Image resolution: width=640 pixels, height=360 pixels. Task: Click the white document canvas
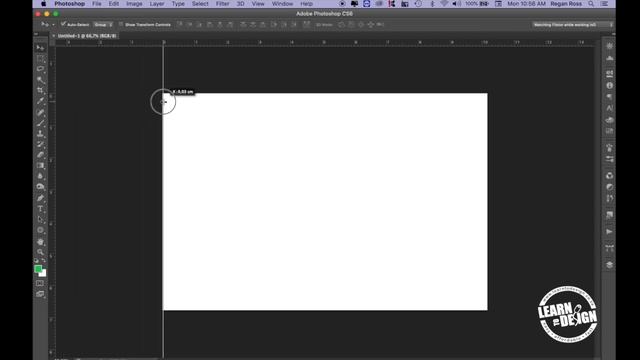[325, 202]
